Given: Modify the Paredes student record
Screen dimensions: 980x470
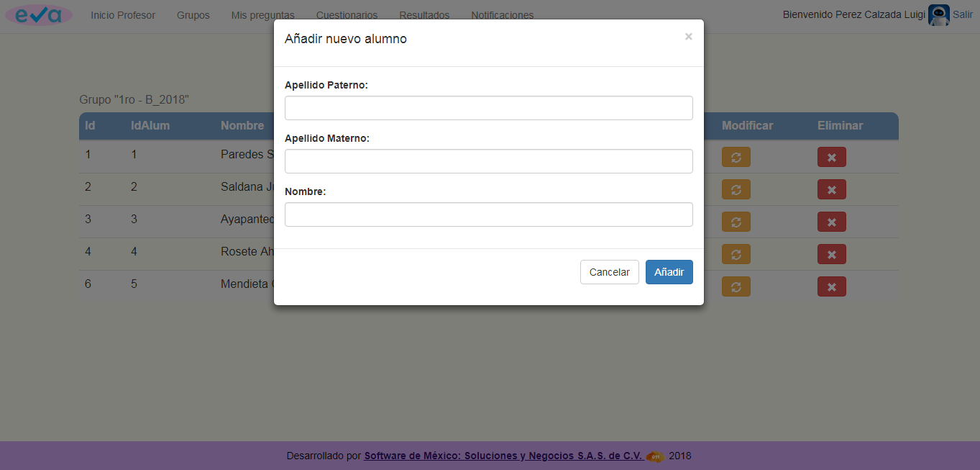Looking at the screenshot, I should point(736,156).
